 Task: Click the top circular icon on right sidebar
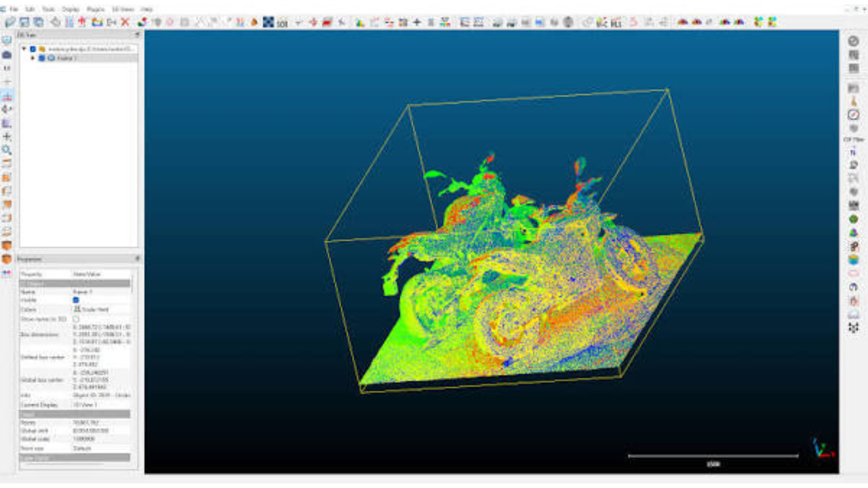853,41
